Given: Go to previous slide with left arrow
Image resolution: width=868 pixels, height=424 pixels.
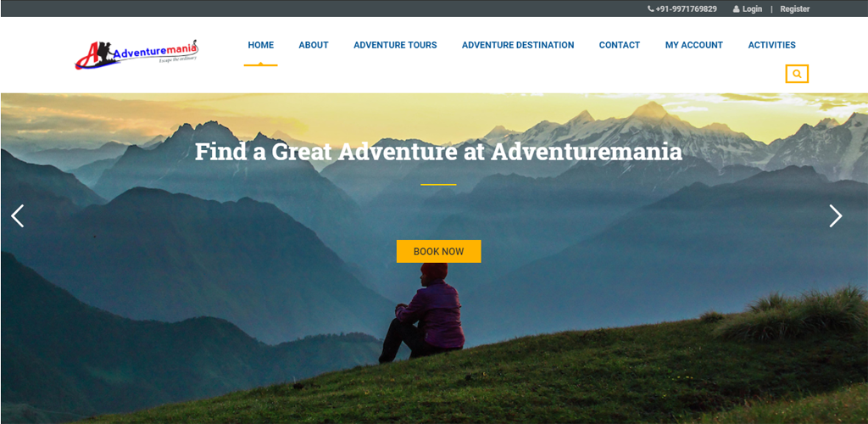Looking at the screenshot, I should pyautogui.click(x=17, y=216).
